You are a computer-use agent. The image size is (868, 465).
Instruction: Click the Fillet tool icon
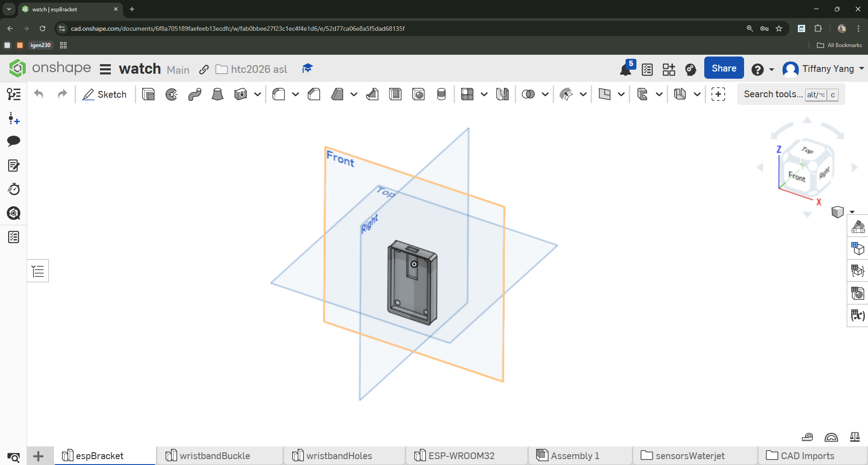coord(279,94)
